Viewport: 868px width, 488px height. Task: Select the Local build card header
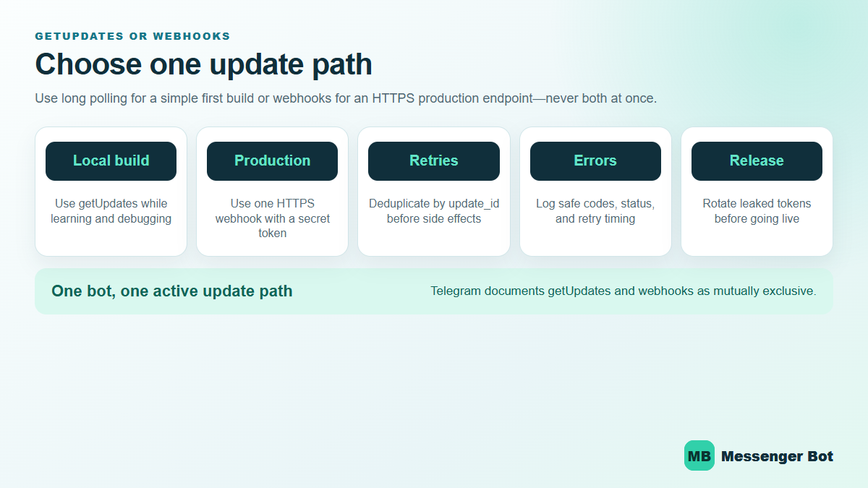(111, 160)
